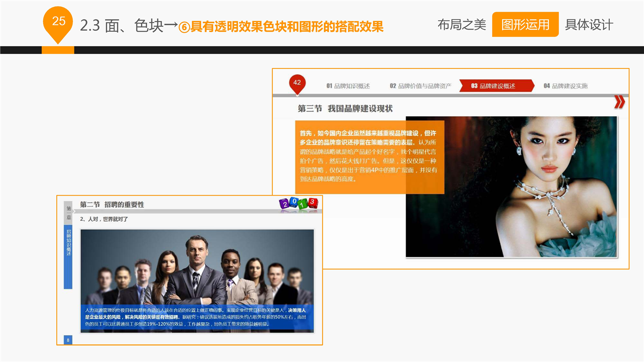This screenshot has width=644, height=362.
Task: Select the 布局之美 tab
Action: point(461,25)
